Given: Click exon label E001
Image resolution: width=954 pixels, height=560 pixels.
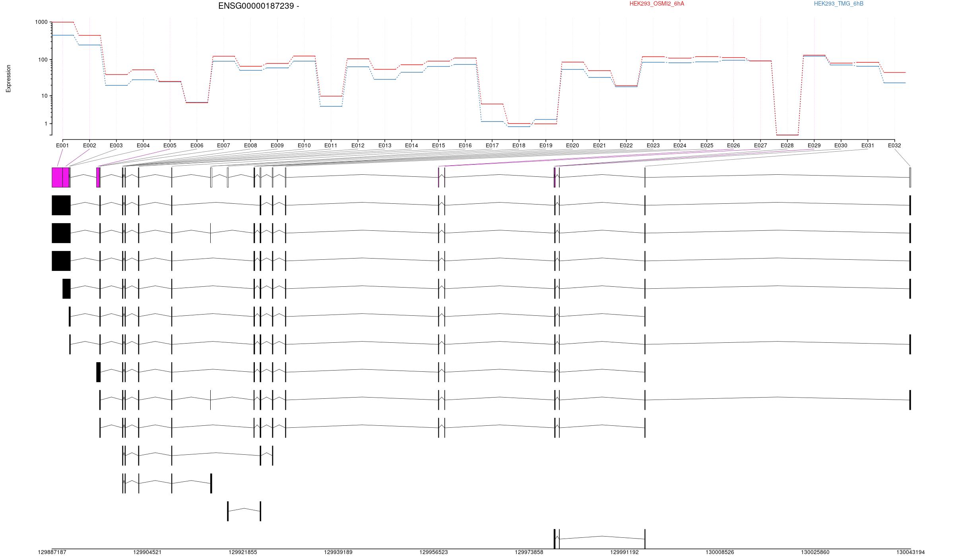Looking at the screenshot, I should point(62,145).
